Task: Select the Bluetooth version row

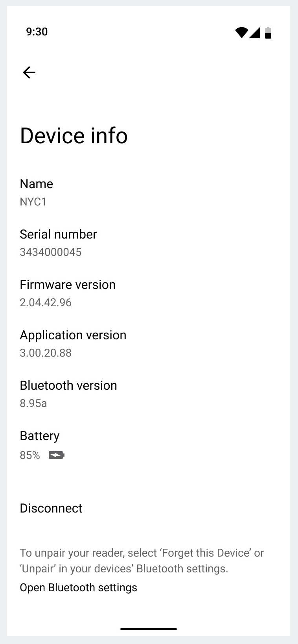Action: coord(149,394)
